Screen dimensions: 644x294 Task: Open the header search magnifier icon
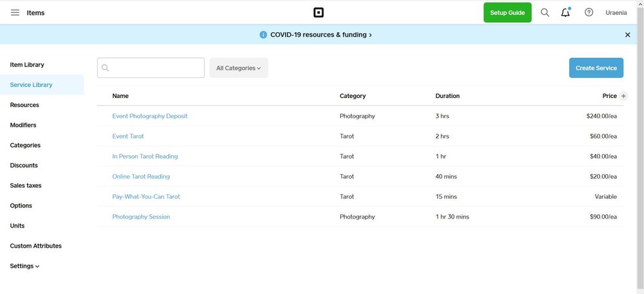coord(545,13)
